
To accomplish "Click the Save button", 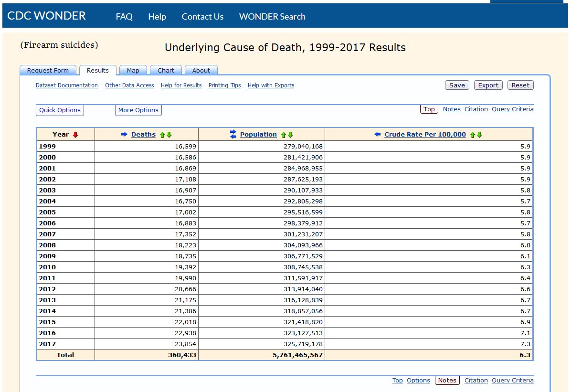I will (x=457, y=85).
